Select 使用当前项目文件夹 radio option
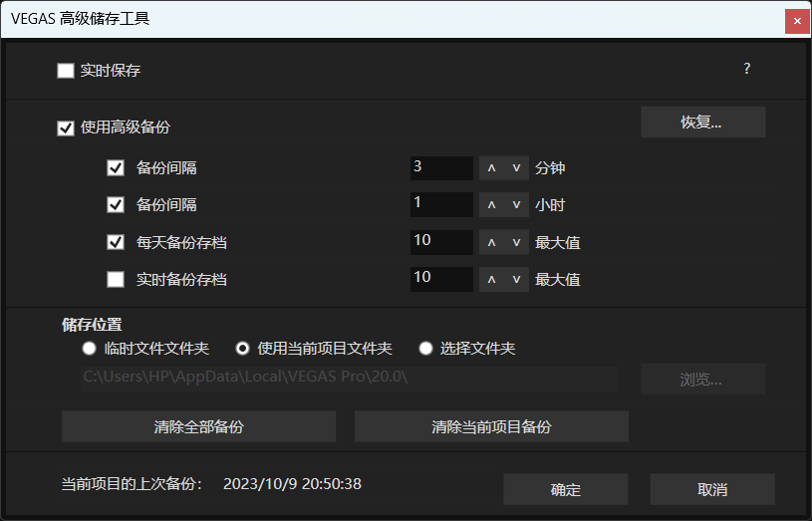This screenshot has height=521, width=812. (x=242, y=349)
